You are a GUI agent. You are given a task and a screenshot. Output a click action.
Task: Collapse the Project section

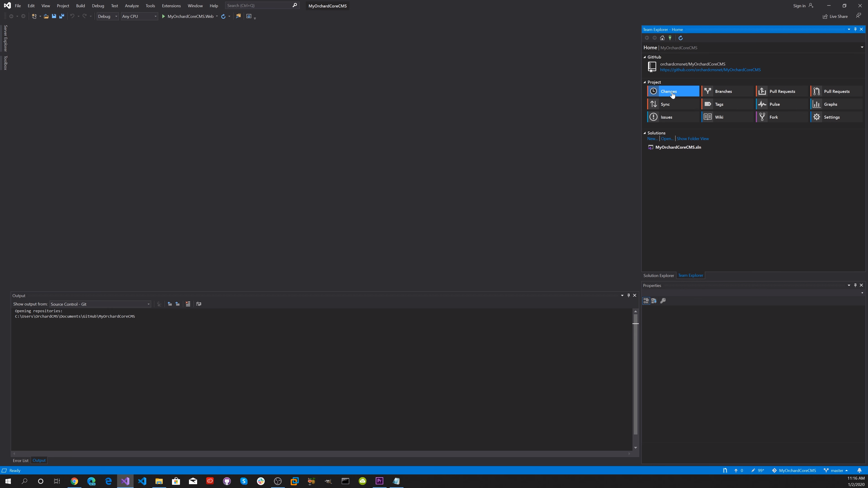click(645, 82)
